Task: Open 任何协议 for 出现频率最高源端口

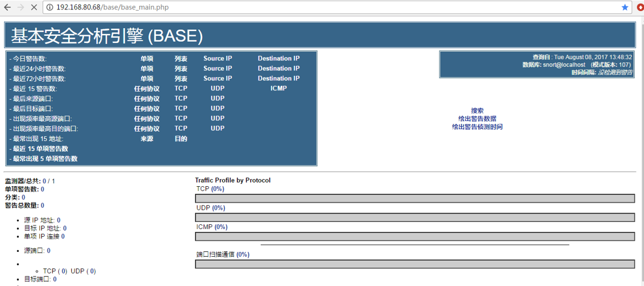Action: (147, 119)
